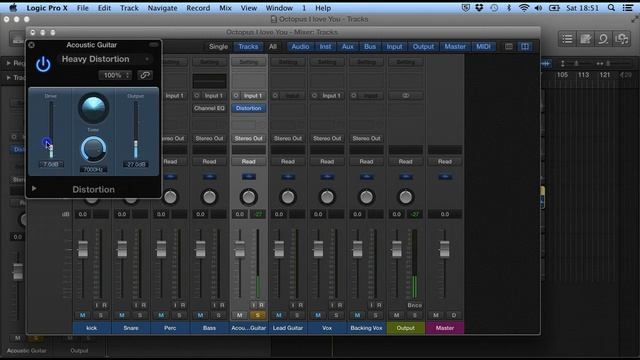The image size is (640, 360).
Task: Click the volume fader on kick strip
Action: 83,249
